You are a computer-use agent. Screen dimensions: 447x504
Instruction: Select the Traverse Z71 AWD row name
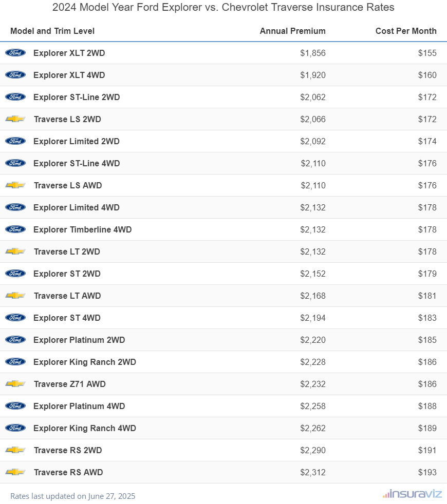70,384
